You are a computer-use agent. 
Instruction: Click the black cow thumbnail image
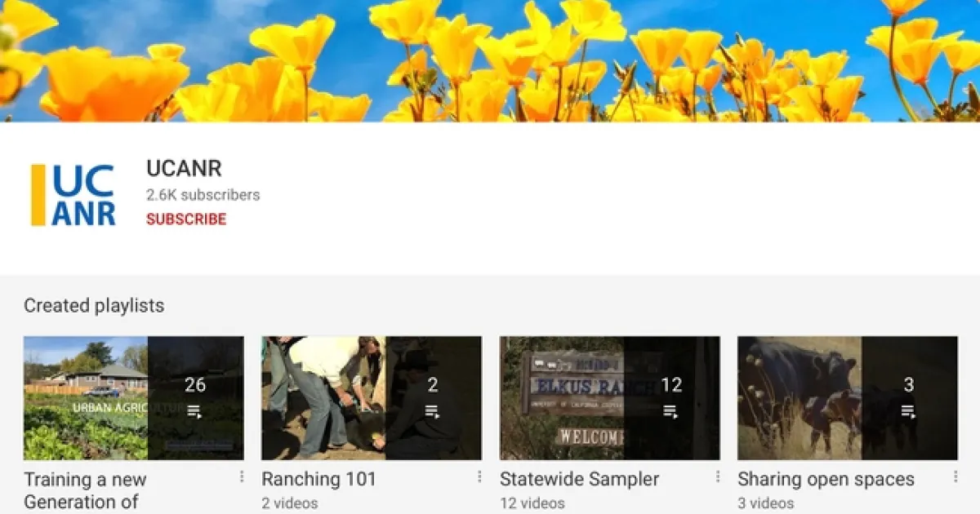click(x=800, y=398)
